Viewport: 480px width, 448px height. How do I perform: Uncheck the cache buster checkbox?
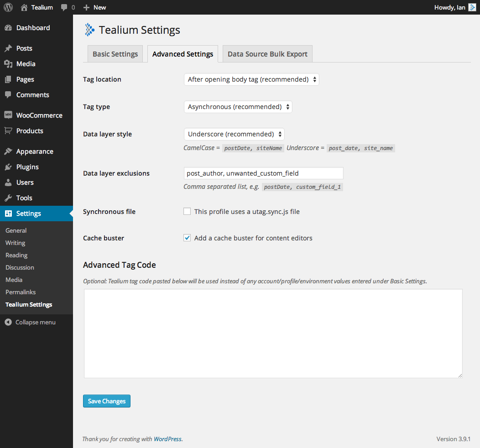187,238
